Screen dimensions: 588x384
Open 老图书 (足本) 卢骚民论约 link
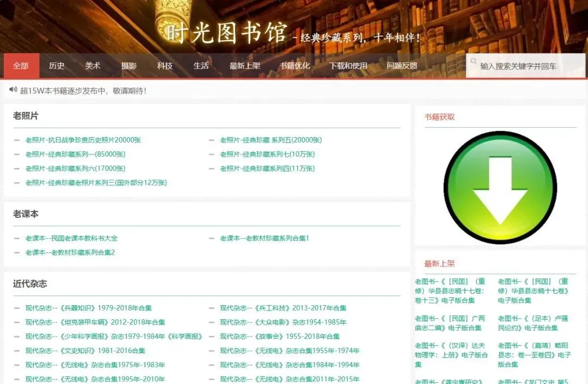pyautogui.click(x=533, y=323)
